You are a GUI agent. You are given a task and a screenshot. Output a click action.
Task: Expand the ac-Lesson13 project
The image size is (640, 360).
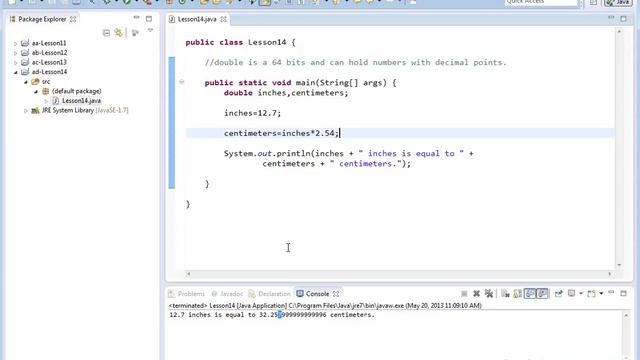click(16, 62)
